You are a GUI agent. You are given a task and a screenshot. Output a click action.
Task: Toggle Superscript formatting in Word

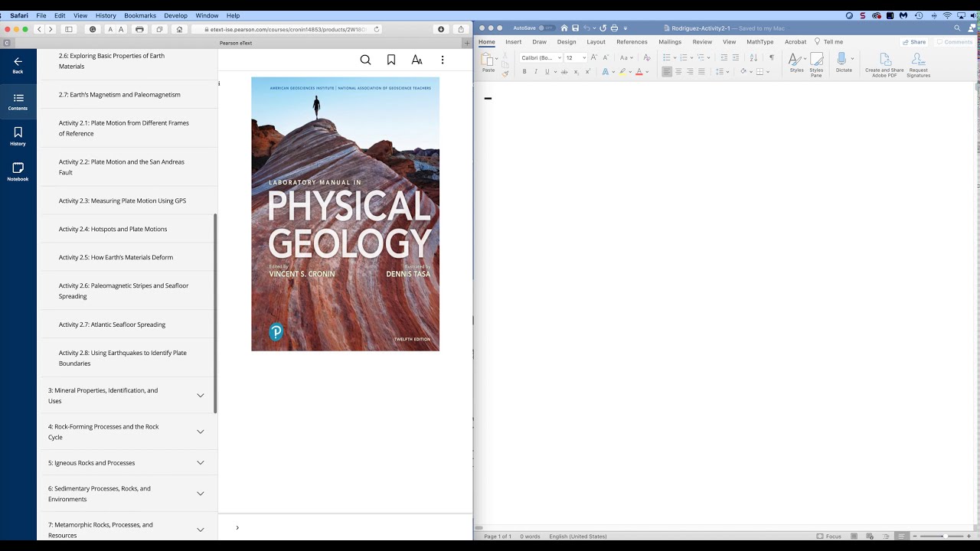point(587,72)
